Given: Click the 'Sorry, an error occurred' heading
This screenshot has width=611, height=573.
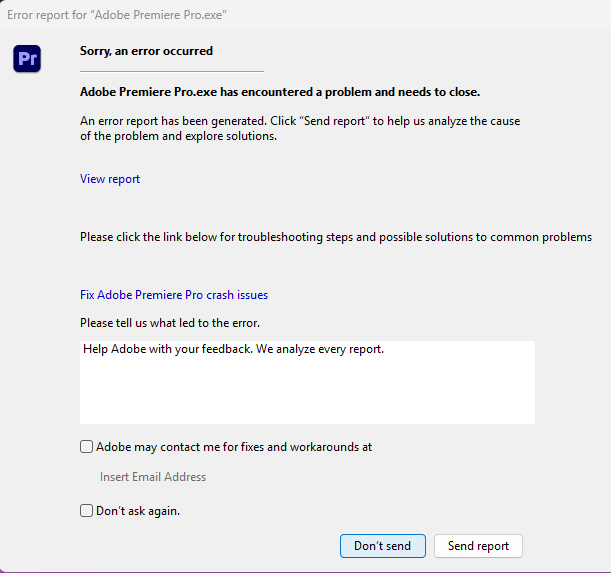Looking at the screenshot, I should click(146, 51).
